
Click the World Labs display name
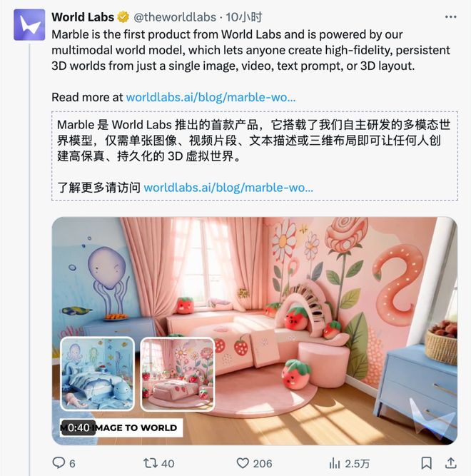point(83,17)
